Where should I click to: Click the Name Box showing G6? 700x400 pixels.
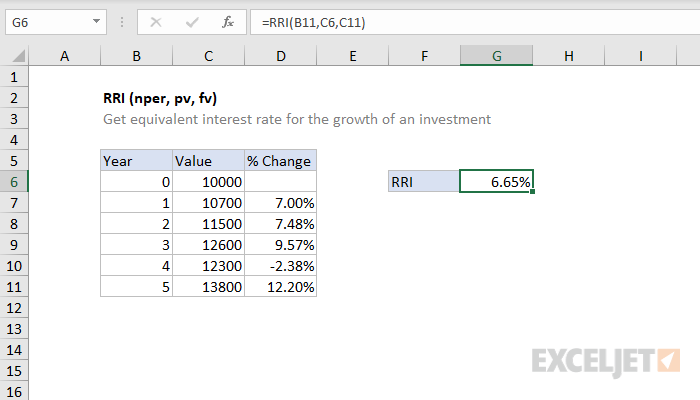click(x=56, y=22)
